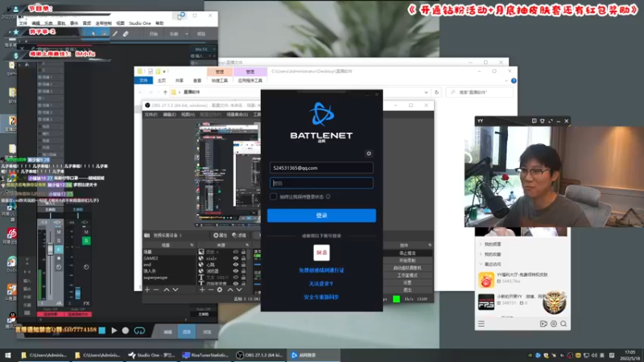Click record in Studio One transport
The height and width of the screenshot is (362, 644).
[126, 331]
